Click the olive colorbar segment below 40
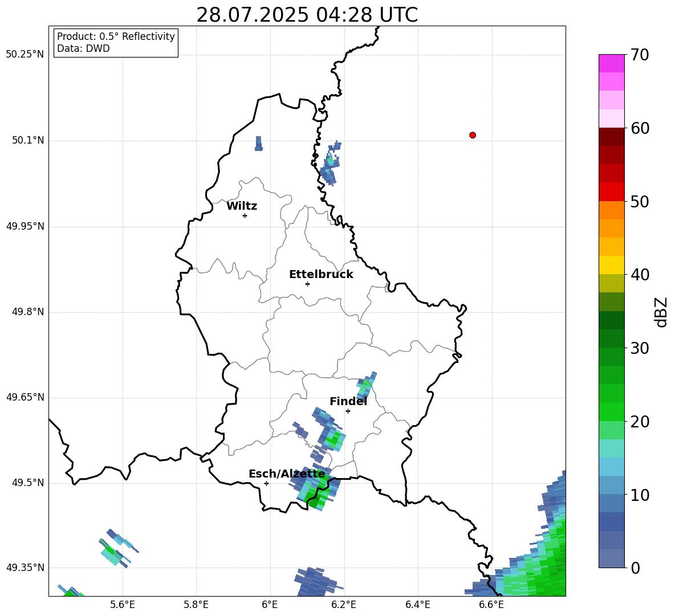675x616 pixels. point(611,283)
